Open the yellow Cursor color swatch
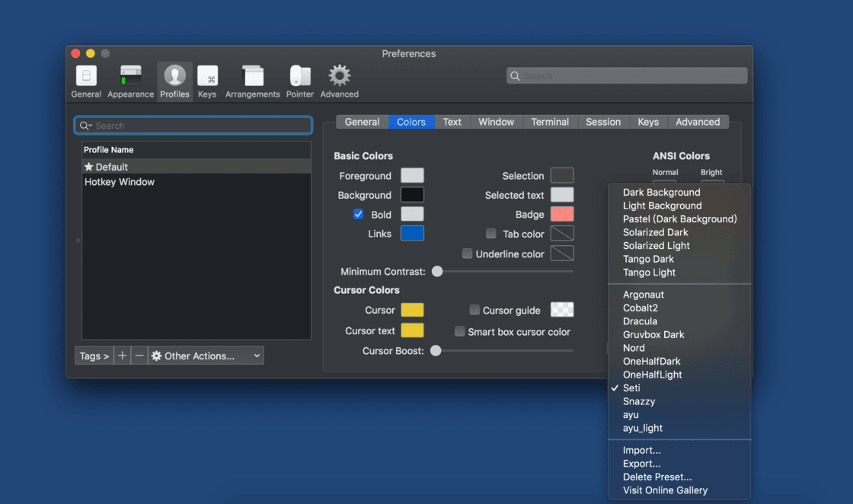 pyautogui.click(x=412, y=310)
